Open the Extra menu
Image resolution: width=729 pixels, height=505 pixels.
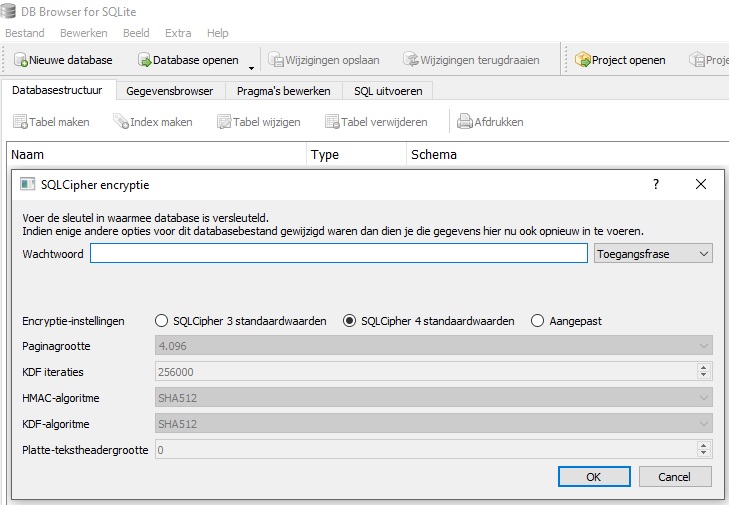pyautogui.click(x=178, y=33)
